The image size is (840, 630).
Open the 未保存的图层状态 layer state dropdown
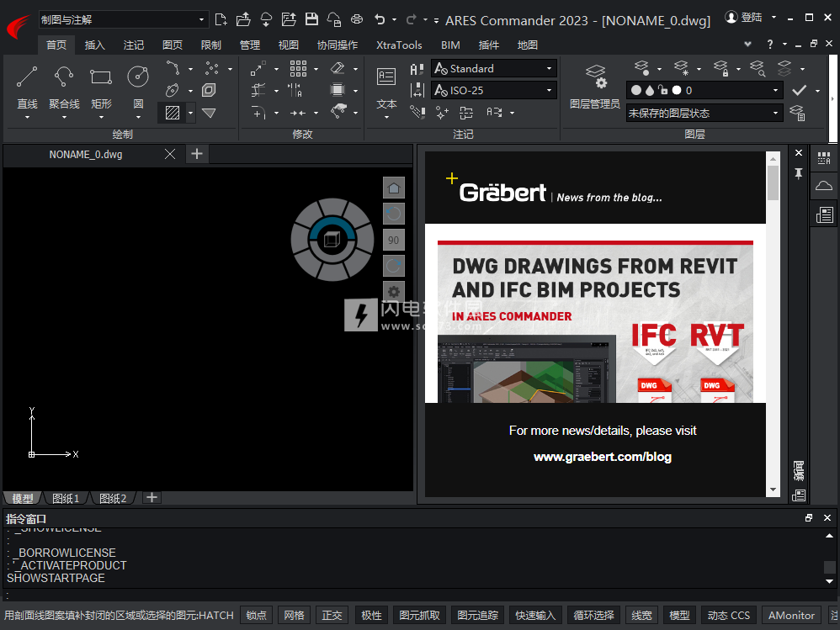(x=704, y=113)
